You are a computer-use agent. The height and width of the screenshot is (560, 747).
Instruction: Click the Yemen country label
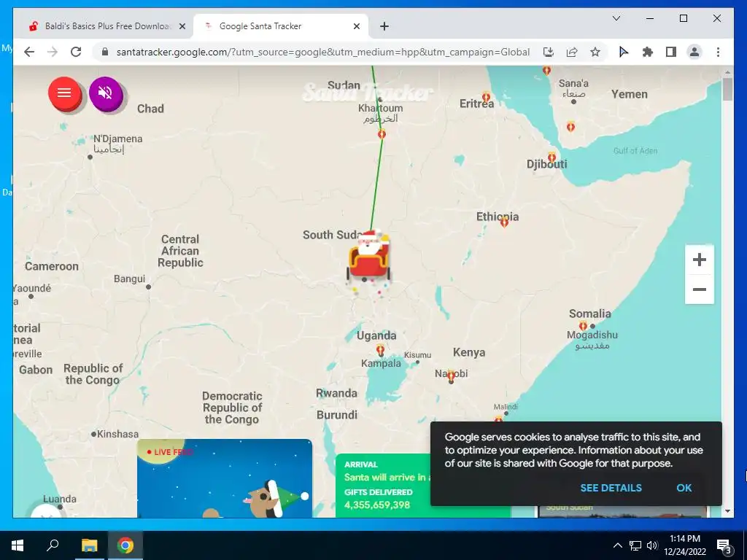(630, 94)
